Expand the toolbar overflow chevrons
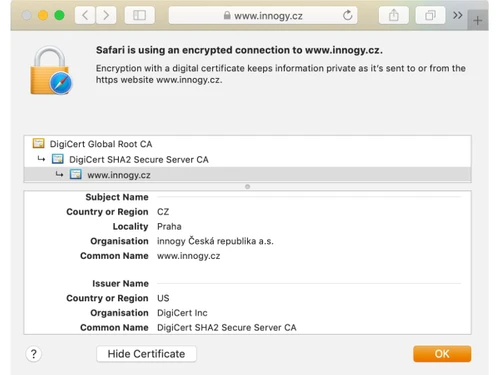The height and width of the screenshot is (375, 500). click(x=458, y=15)
